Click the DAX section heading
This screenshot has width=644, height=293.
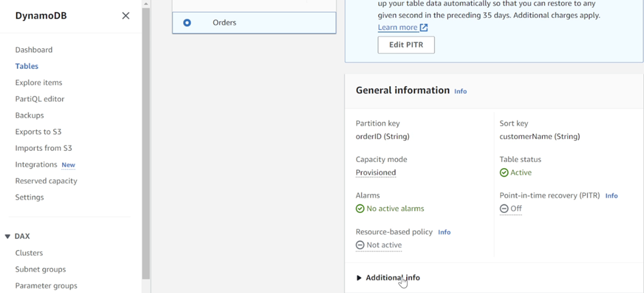tap(22, 237)
